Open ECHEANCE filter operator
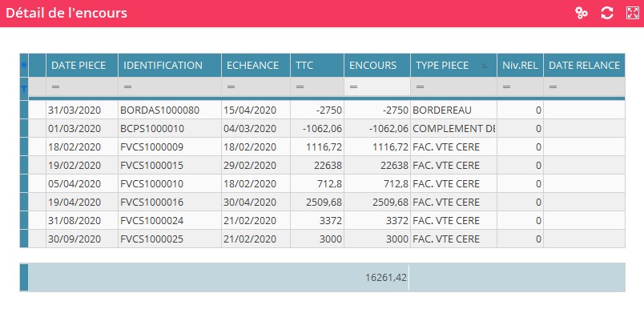 click(231, 87)
